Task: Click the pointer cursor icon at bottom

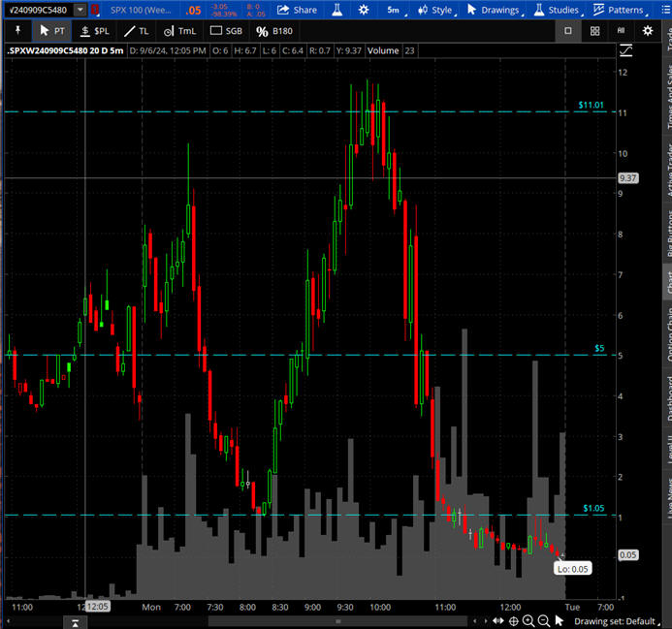Action: click(x=559, y=621)
